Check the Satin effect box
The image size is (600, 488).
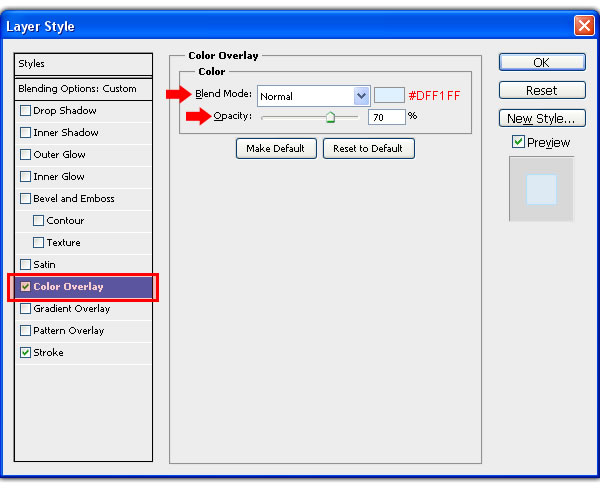[x=25, y=264]
